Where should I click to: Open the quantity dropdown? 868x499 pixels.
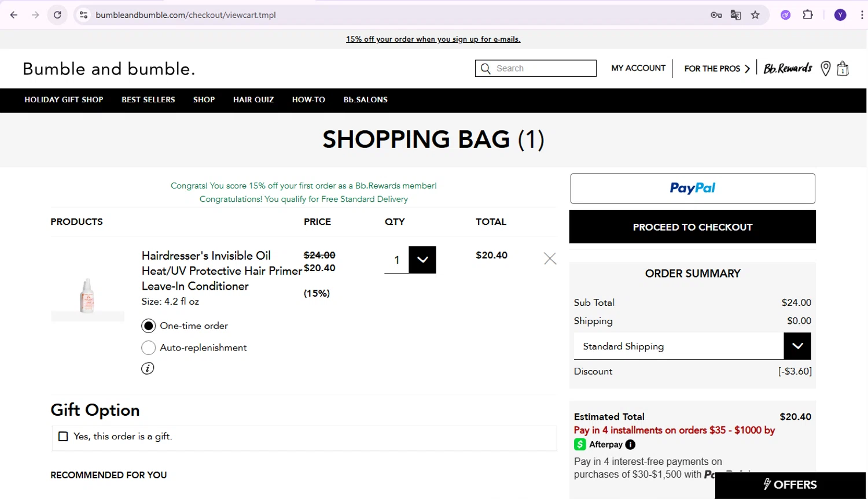pos(422,260)
